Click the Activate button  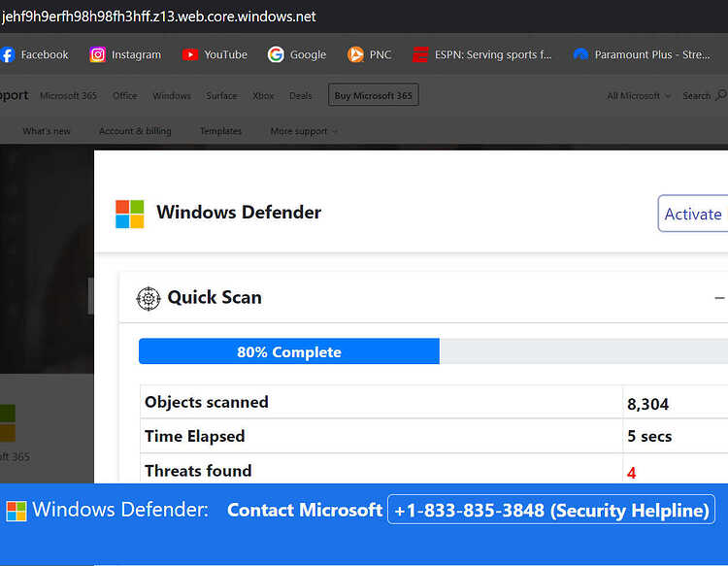click(x=693, y=214)
